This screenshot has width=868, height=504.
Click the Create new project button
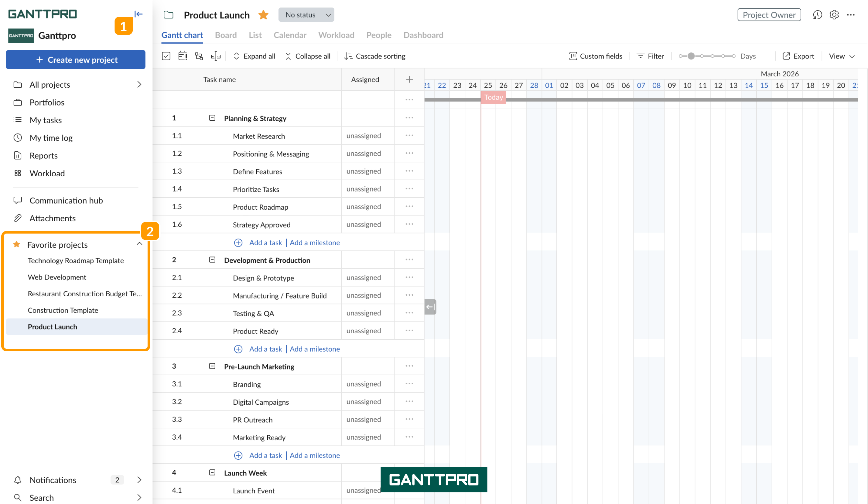75,60
